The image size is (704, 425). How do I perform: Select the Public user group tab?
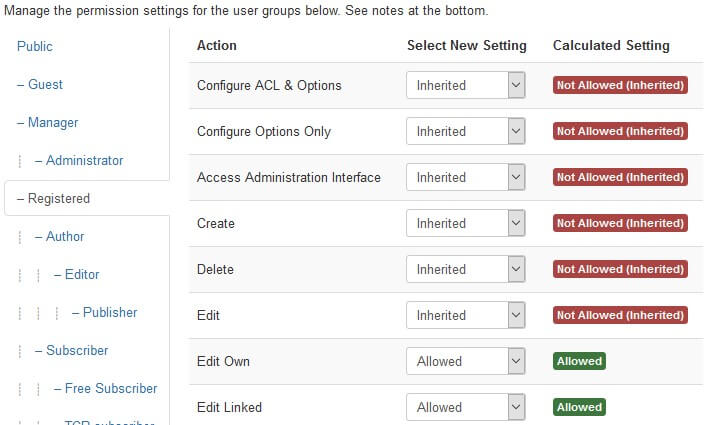tap(35, 46)
